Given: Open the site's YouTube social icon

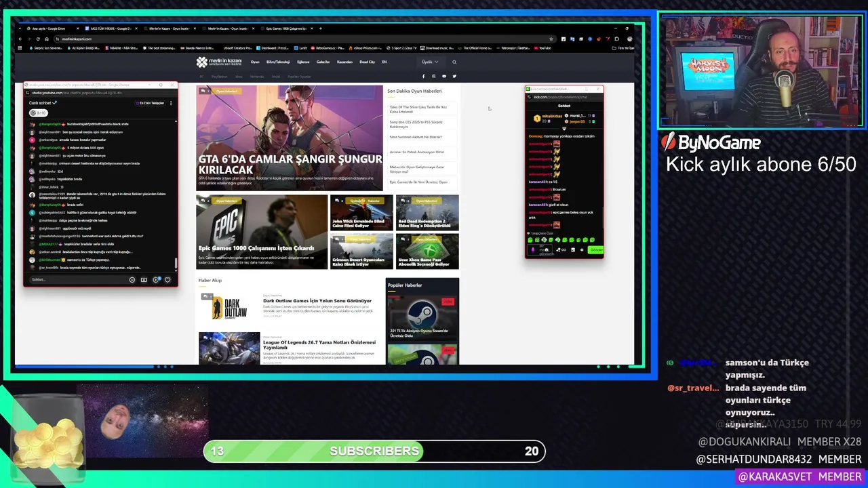Looking at the screenshot, I should tap(444, 76).
